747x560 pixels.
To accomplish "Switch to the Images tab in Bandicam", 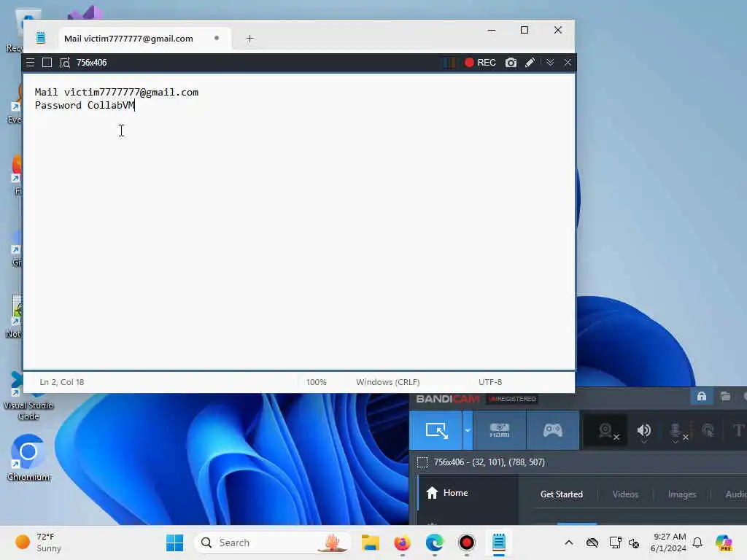I will pyautogui.click(x=682, y=494).
